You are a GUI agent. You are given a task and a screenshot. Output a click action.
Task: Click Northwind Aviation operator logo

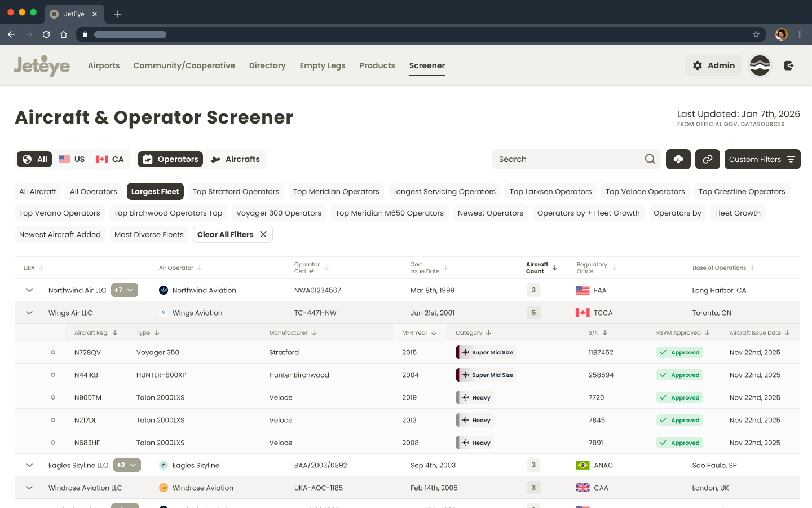pos(164,290)
